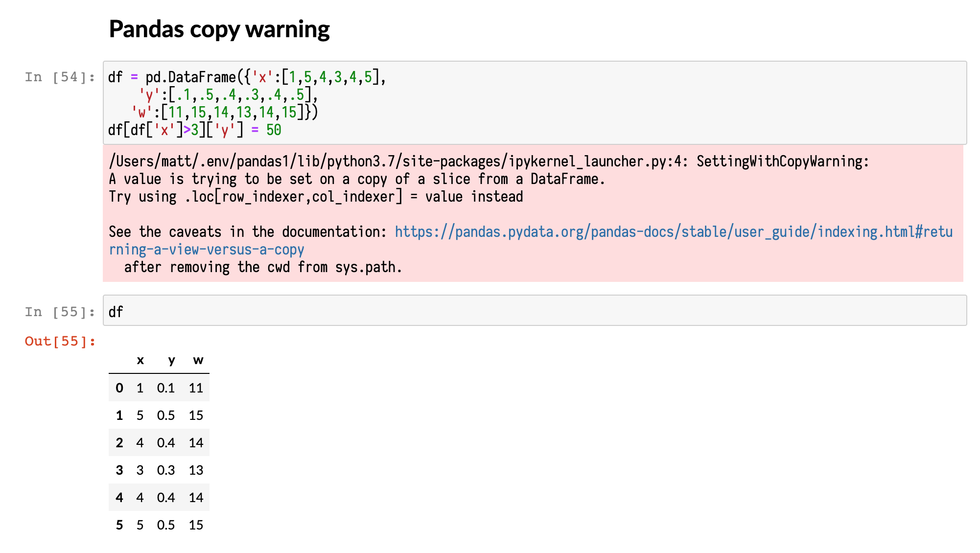Image resolution: width=980 pixels, height=553 pixels.
Task: Click the Out[55] prompt label
Action: 59,341
